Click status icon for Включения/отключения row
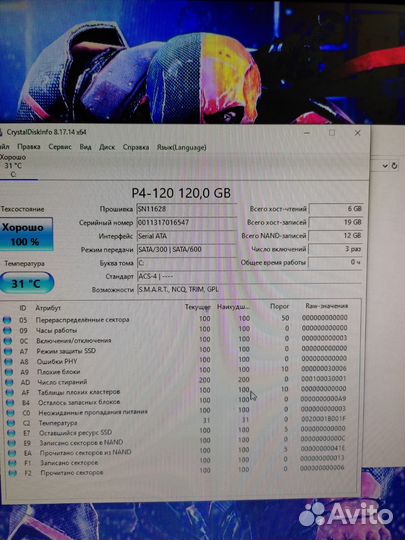Viewport: 405px width, 540px height. click(x=8, y=341)
